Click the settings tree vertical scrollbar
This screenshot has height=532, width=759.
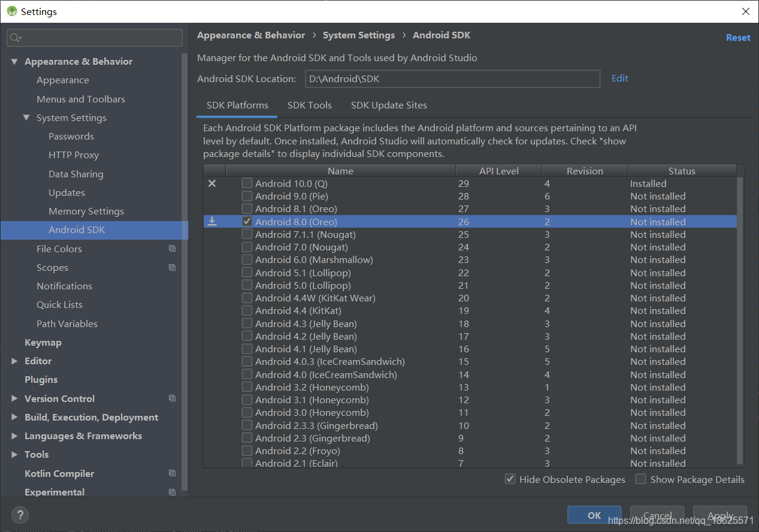tap(185, 273)
